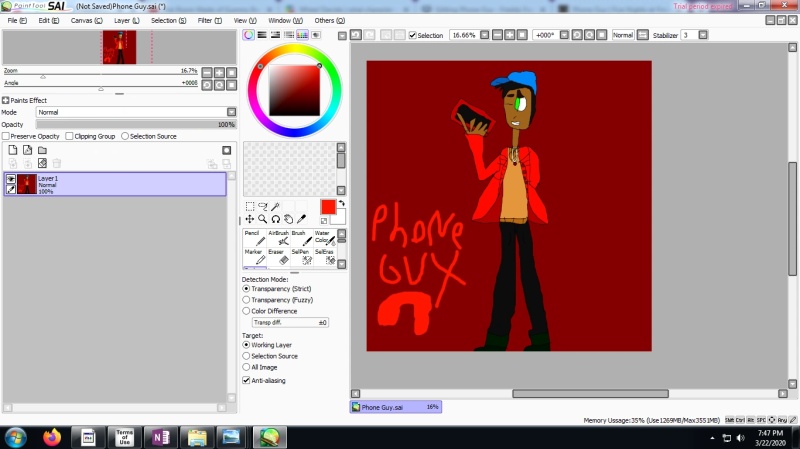This screenshot has width=800, height=449.
Task: Click the layer mask icon
Action: (227, 150)
